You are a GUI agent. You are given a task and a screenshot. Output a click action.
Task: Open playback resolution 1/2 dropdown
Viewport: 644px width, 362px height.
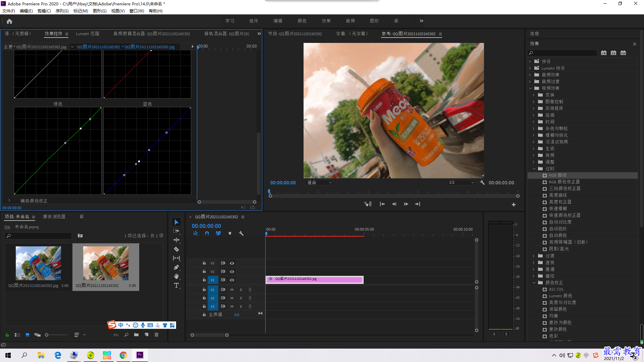[462, 183]
